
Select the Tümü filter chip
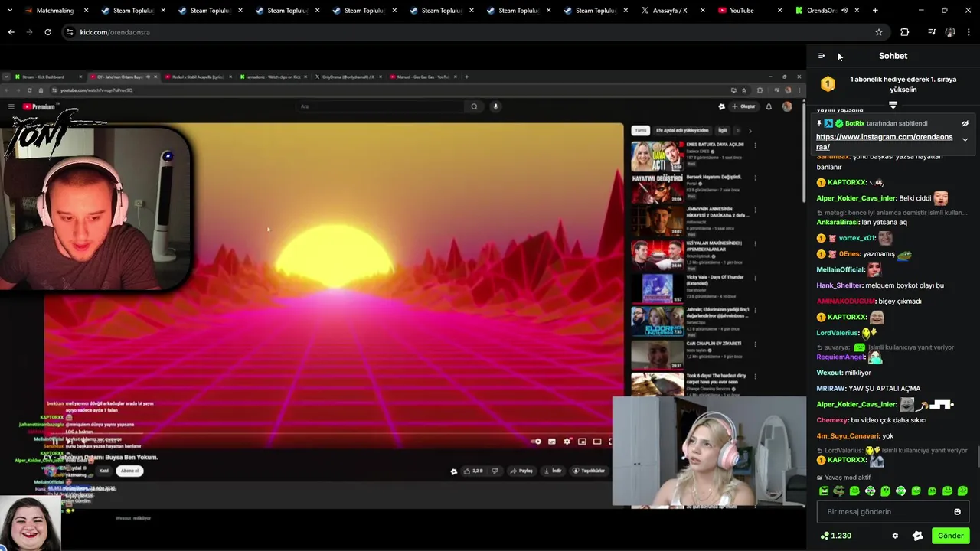(x=641, y=130)
